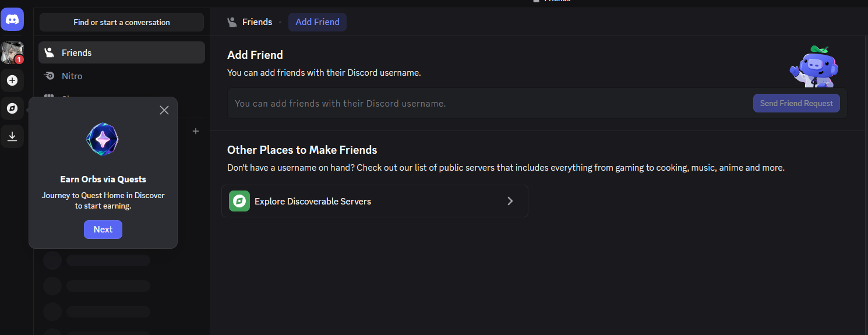Click the chevron on Explore Discoverable Servers

[510, 201]
